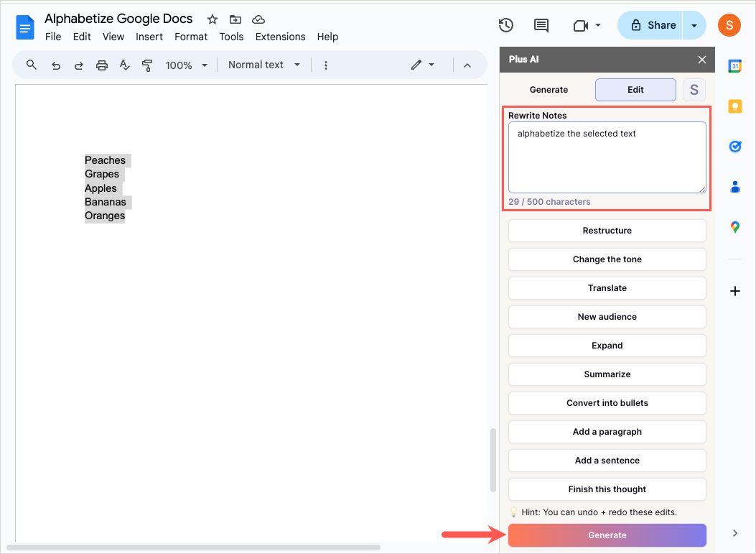Open the Format menu
The width and height of the screenshot is (756, 554).
pyautogui.click(x=191, y=37)
